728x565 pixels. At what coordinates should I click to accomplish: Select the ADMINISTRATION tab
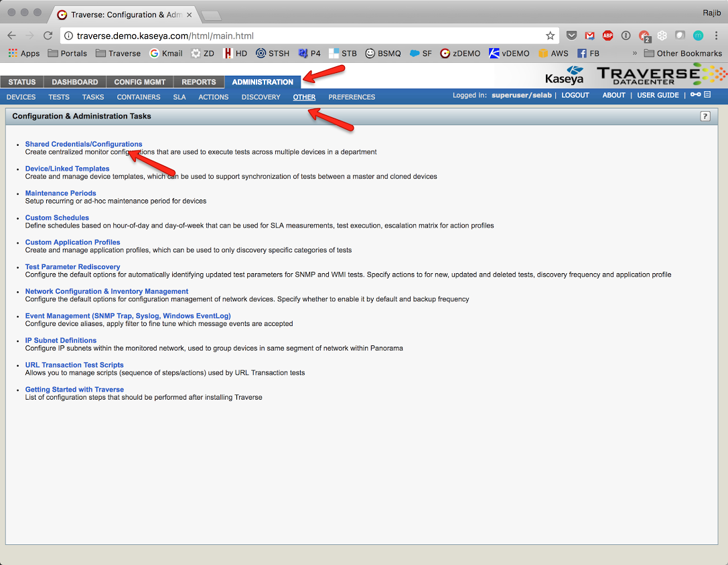click(263, 82)
